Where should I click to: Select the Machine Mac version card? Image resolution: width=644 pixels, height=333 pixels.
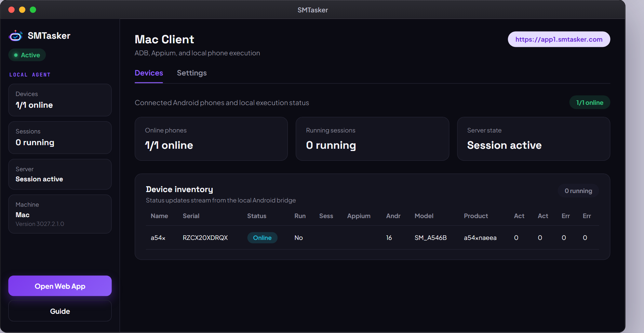(x=60, y=214)
